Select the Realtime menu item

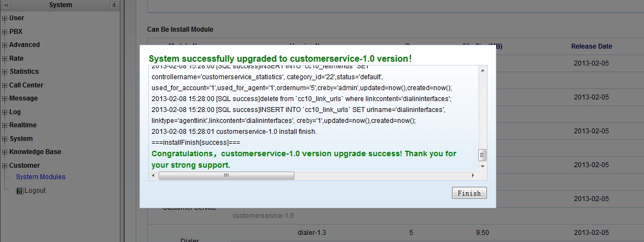tap(23, 125)
